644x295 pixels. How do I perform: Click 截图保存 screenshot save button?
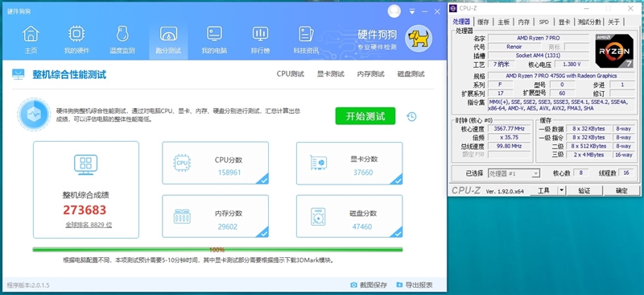pos(369,285)
